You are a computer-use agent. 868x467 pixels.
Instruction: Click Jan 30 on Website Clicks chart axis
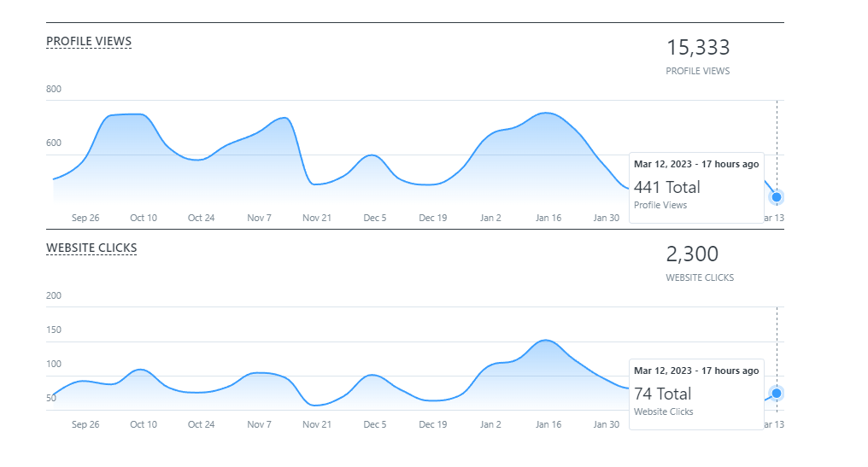click(x=607, y=424)
